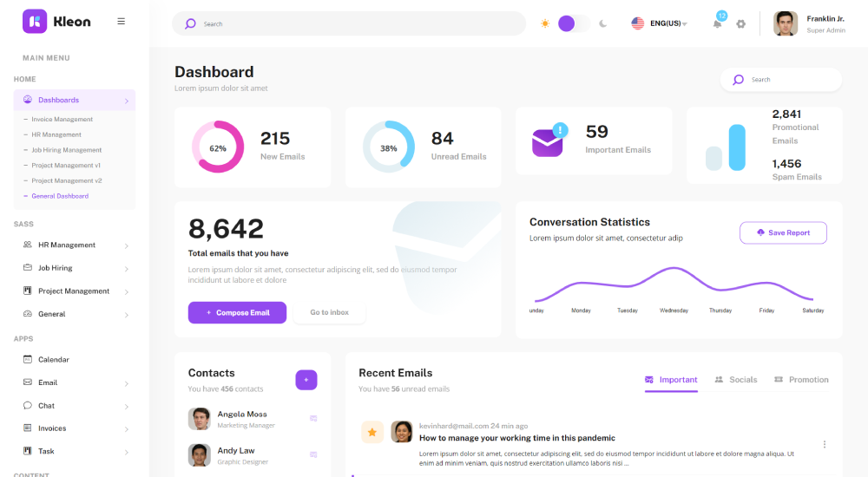Select the Promotion tab
868x477 pixels.
[x=800, y=380]
